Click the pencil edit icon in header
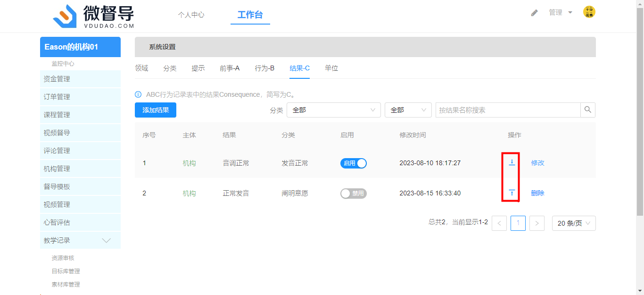This screenshot has height=295, width=644. (534, 13)
